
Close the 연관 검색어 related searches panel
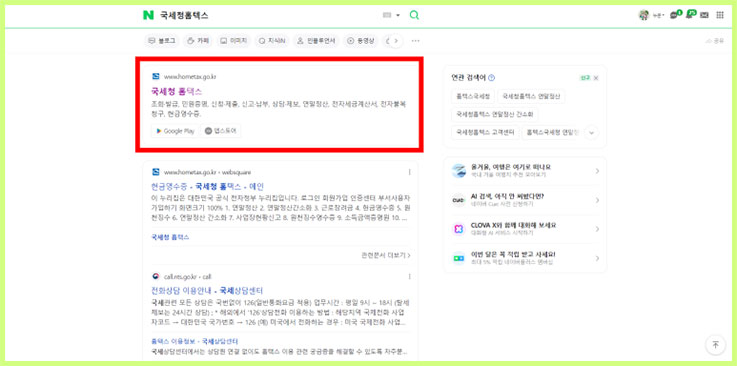pos(596,78)
